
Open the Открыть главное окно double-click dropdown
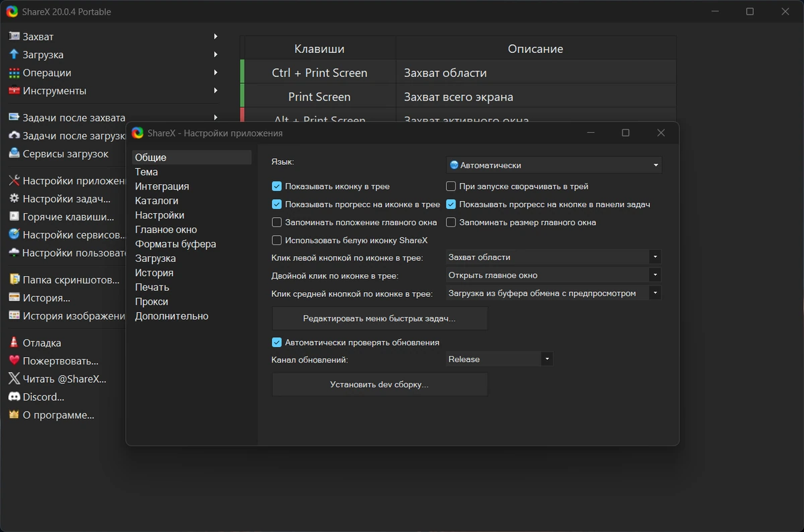point(554,275)
